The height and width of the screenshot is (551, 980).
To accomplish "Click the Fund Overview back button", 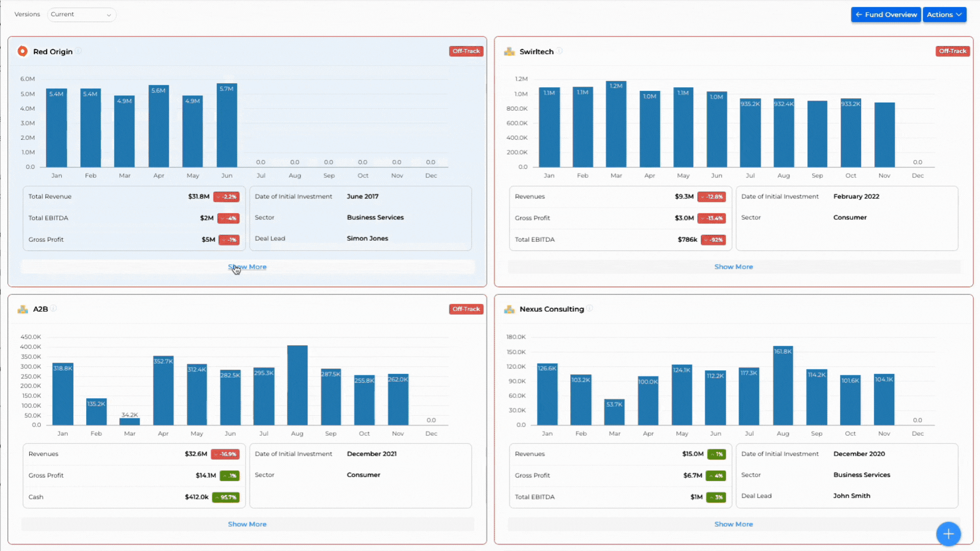I will pos(886,14).
